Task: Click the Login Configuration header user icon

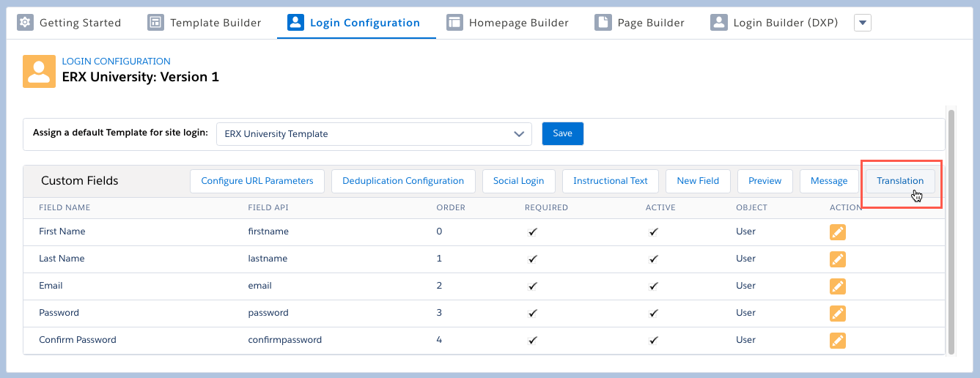Action: pos(39,71)
